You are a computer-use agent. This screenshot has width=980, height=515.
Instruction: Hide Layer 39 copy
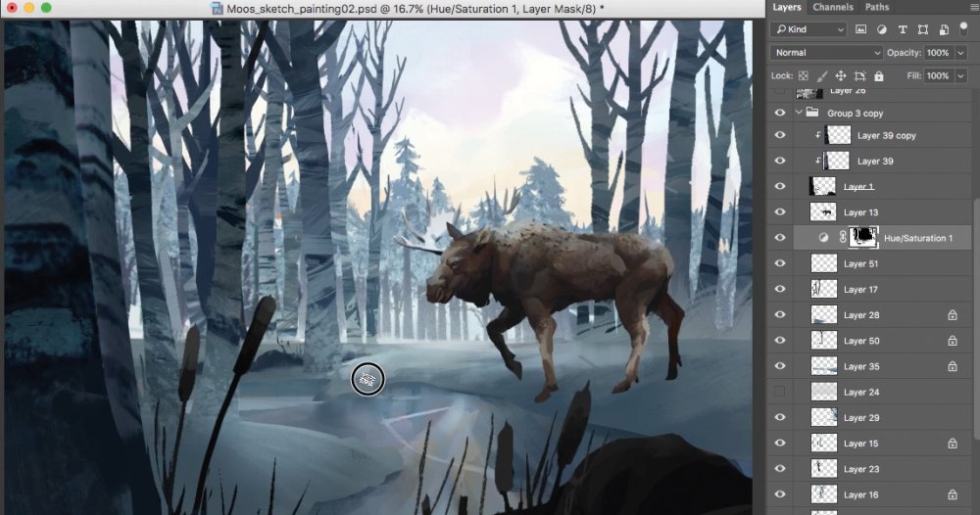pyautogui.click(x=780, y=135)
